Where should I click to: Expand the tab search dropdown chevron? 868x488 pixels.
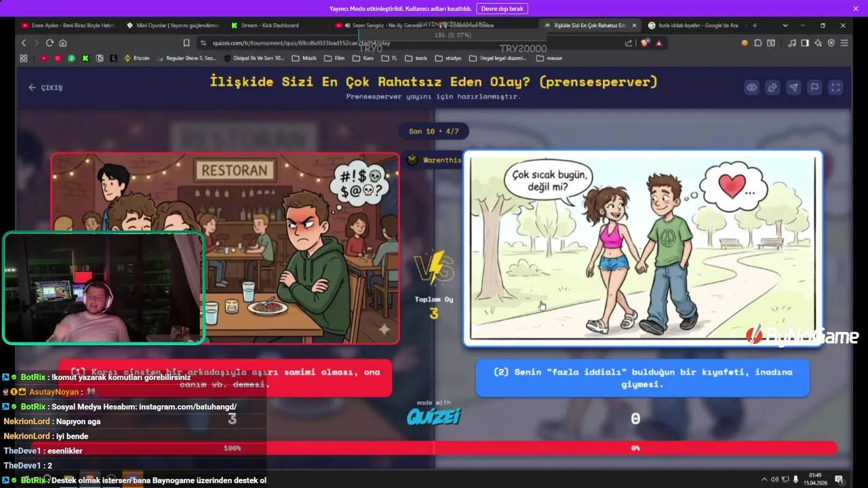[x=785, y=25]
